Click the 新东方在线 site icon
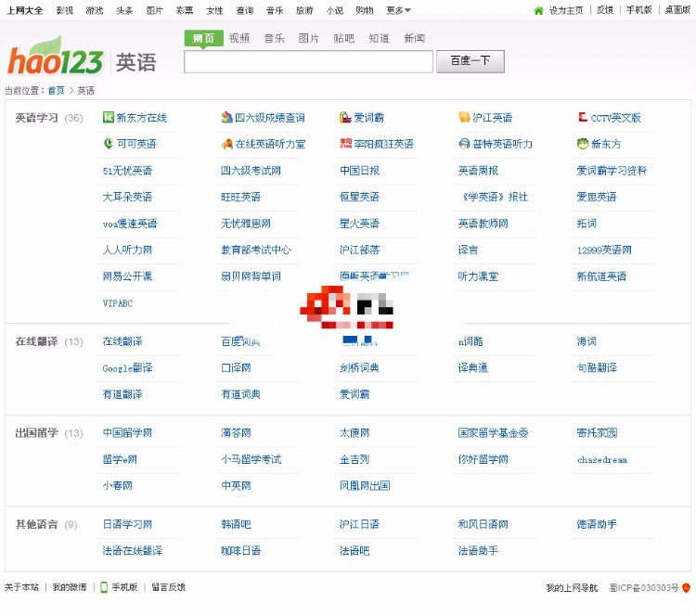696x616 pixels. click(x=108, y=117)
